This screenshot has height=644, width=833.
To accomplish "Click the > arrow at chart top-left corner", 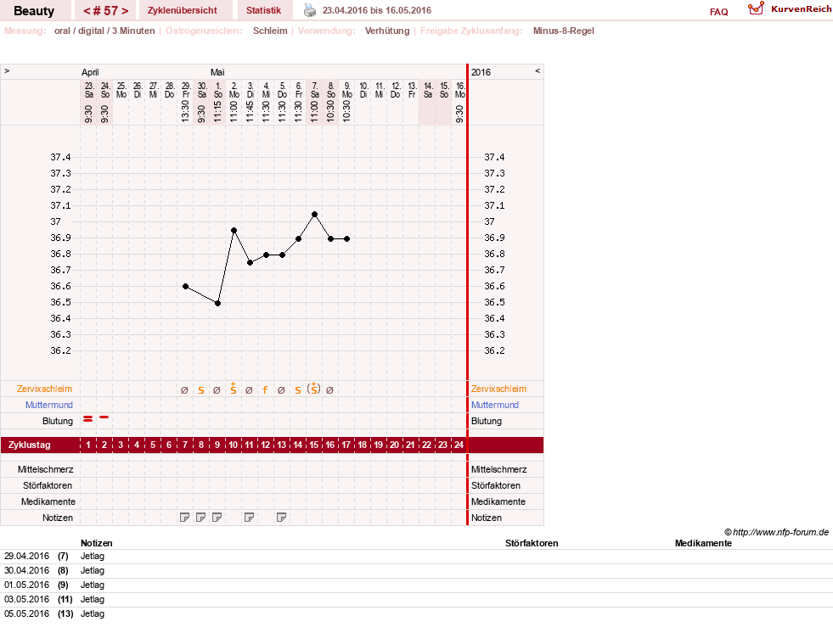I will (x=7, y=70).
